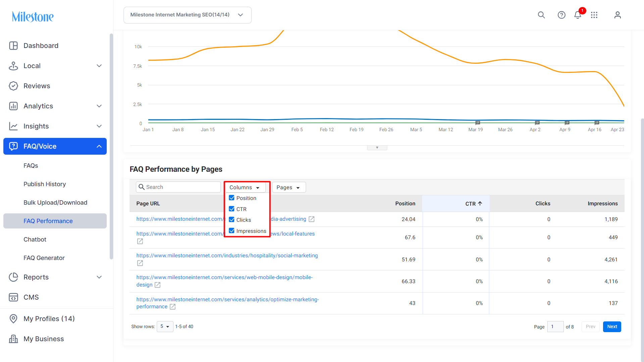Click the Reviews badge icon
644x362 pixels.
point(13,86)
